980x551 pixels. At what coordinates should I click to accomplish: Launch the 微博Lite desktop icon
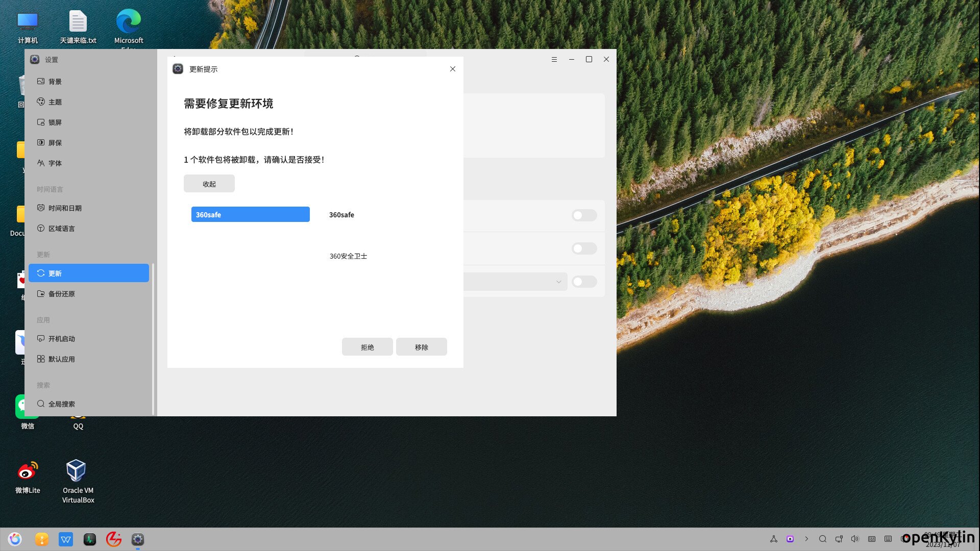28,471
